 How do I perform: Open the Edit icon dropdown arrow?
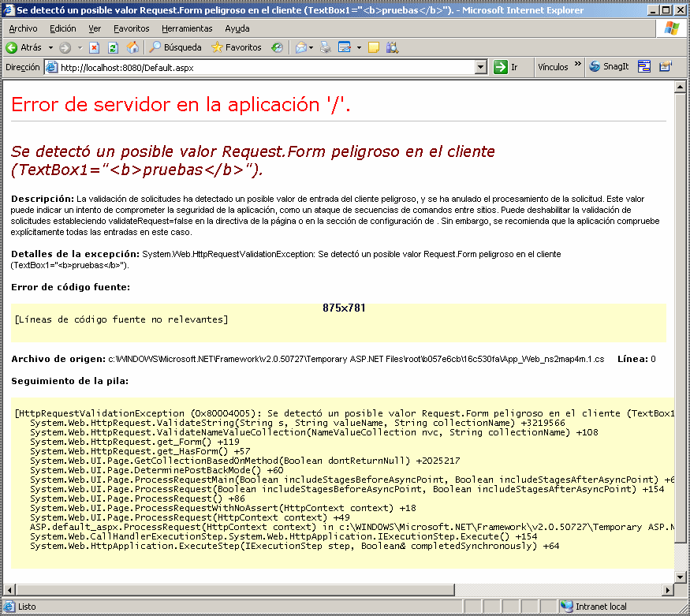pyautogui.click(x=359, y=47)
